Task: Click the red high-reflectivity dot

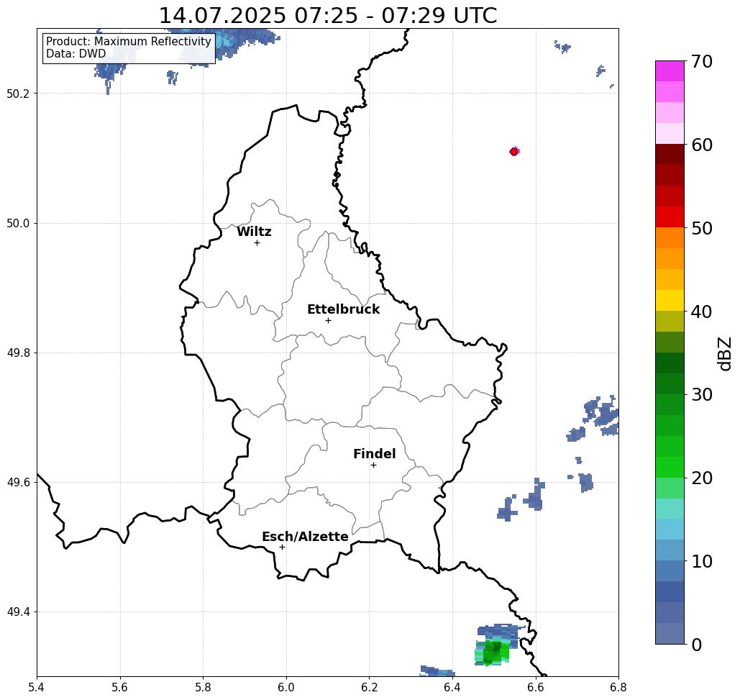Action: pyautogui.click(x=514, y=152)
